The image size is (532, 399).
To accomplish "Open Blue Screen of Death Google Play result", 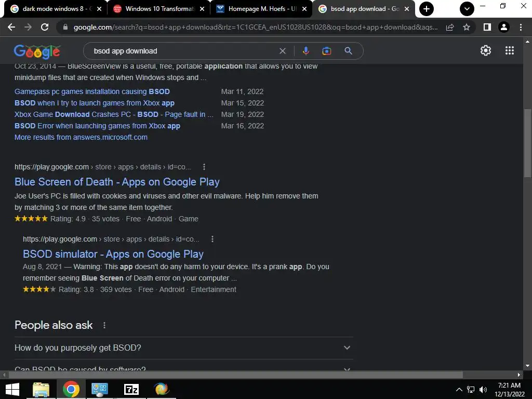I will click(117, 182).
